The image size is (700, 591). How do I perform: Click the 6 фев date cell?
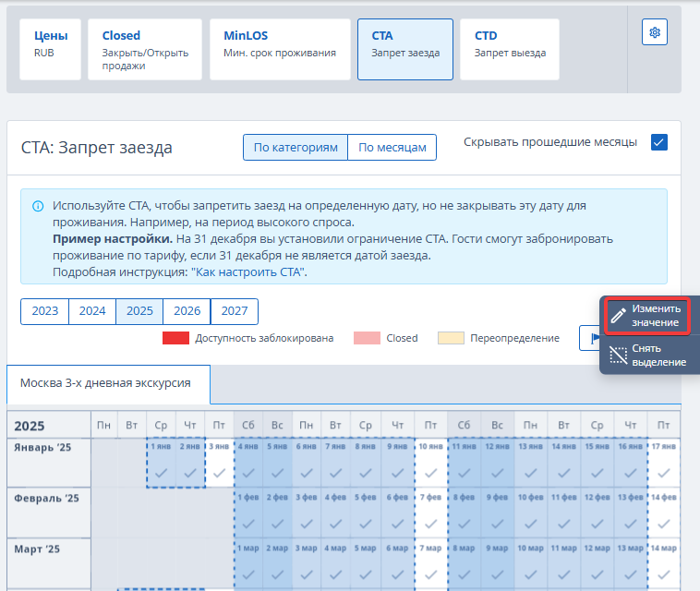[397, 513]
